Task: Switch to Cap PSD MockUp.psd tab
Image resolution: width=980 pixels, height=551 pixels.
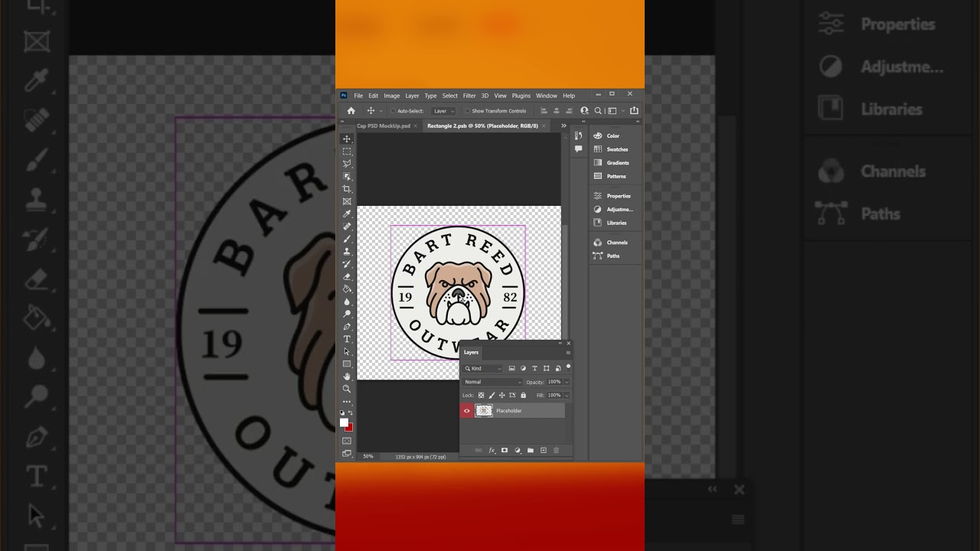Action: pyautogui.click(x=384, y=126)
